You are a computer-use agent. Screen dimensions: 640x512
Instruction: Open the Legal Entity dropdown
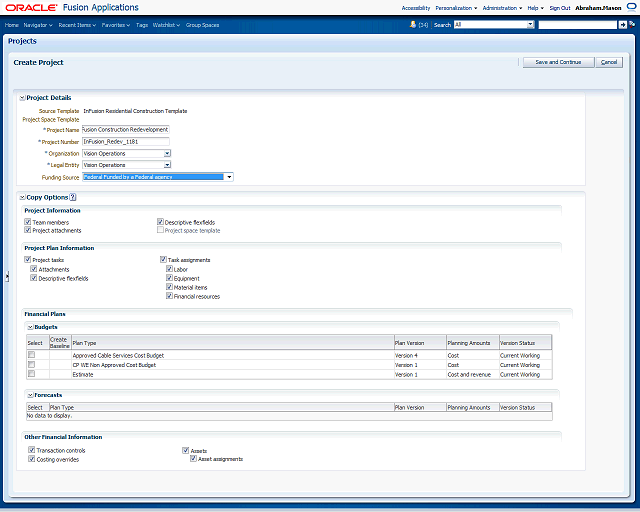click(x=166, y=165)
